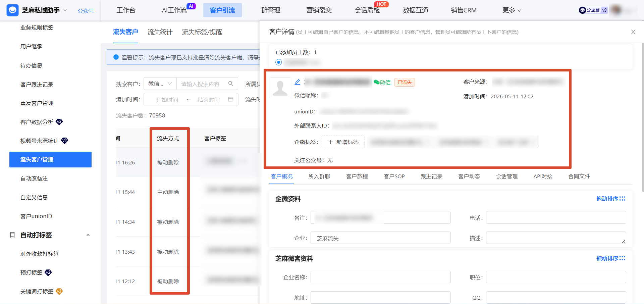
Task: Expand the 更多 dropdown menu
Action: click(x=512, y=10)
